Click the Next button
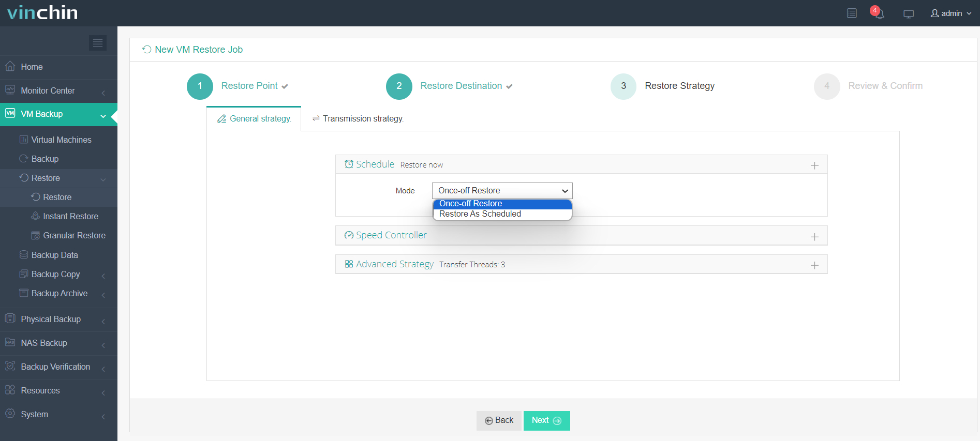 pos(546,421)
